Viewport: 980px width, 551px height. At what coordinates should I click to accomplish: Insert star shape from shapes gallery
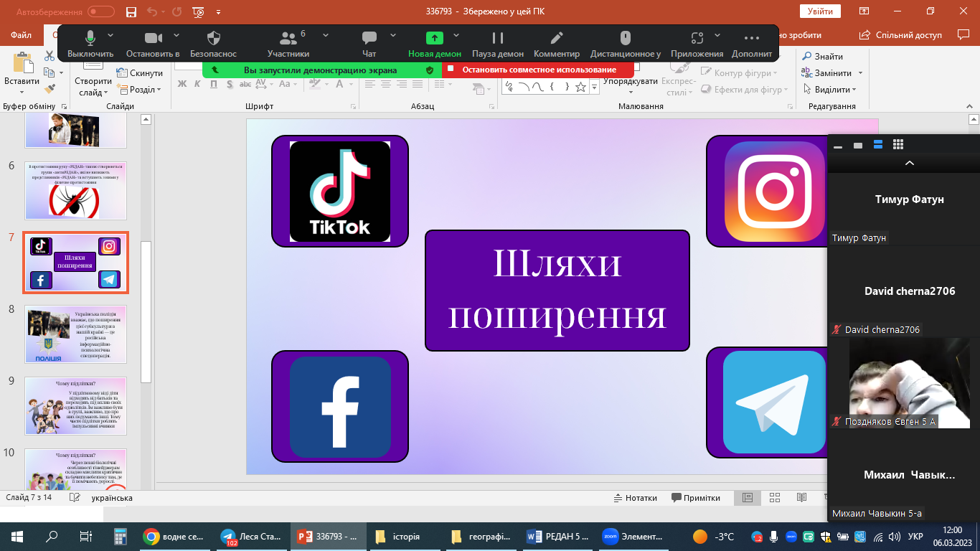(580, 87)
